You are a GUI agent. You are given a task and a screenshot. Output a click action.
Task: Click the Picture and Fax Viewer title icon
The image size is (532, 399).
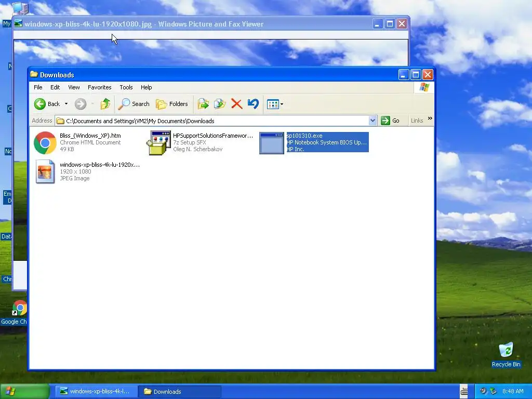coord(18,23)
